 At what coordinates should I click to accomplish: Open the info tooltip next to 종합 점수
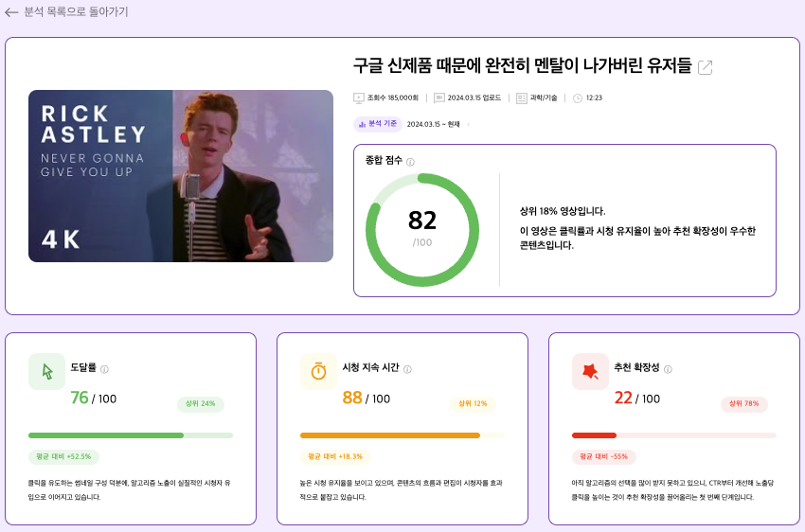tap(410, 162)
